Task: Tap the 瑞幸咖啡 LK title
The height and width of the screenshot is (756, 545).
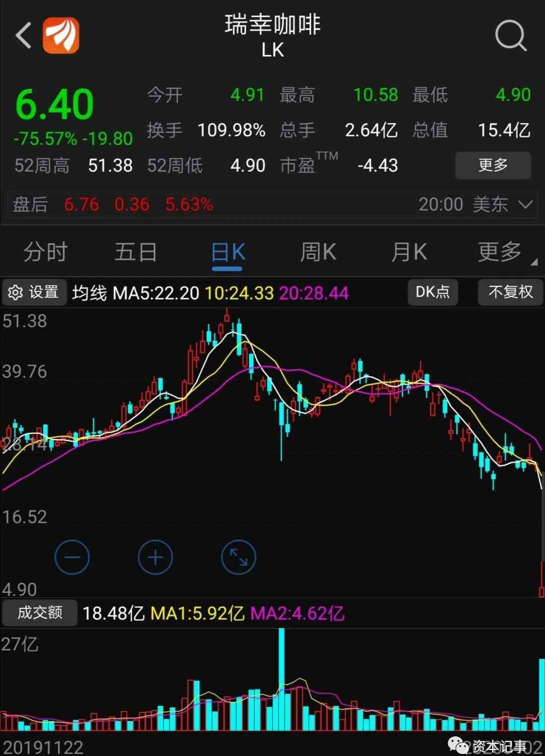Action: click(x=272, y=35)
